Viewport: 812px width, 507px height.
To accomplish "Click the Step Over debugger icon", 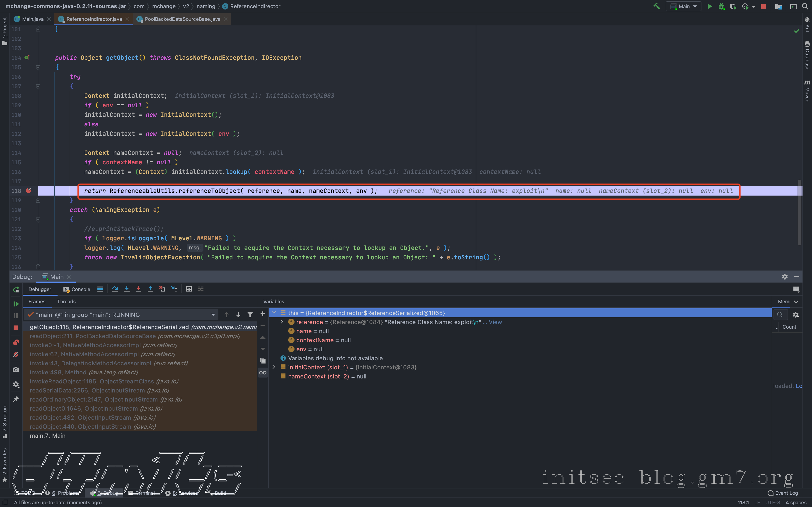I will click(x=115, y=289).
